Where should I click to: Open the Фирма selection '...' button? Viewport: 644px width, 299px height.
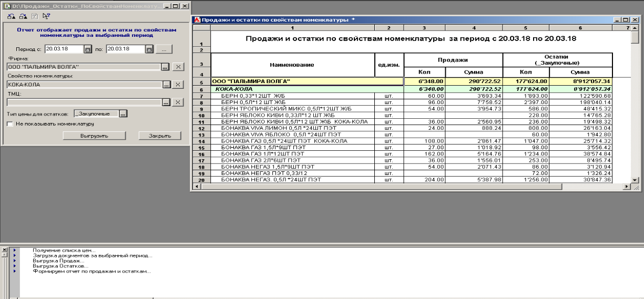click(x=166, y=67)
